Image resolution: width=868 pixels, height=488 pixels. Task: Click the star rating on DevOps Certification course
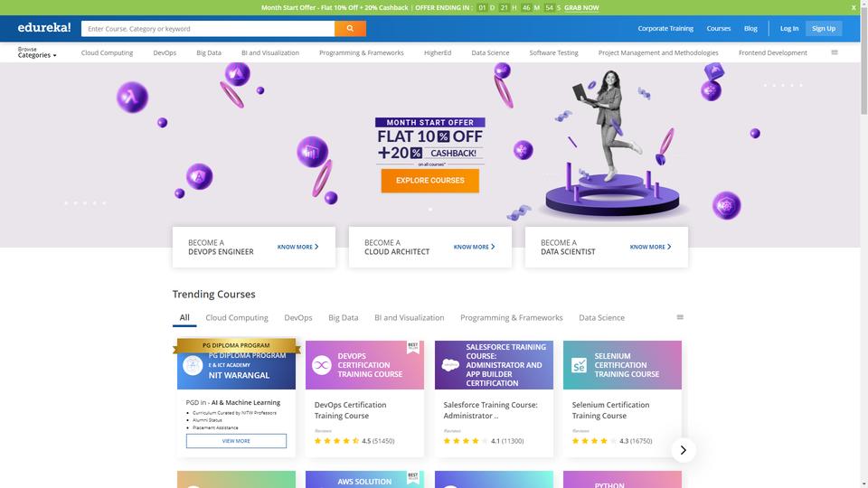tap(336, 441)
